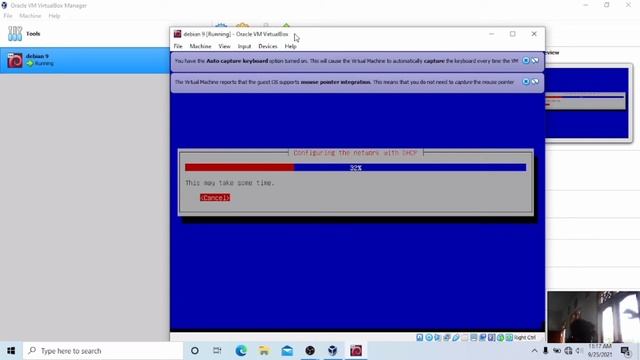Open USB devices indicator in VM status bar
Image resolution: width=640 pixels, height=360 pixels.
tap(456, 338)
